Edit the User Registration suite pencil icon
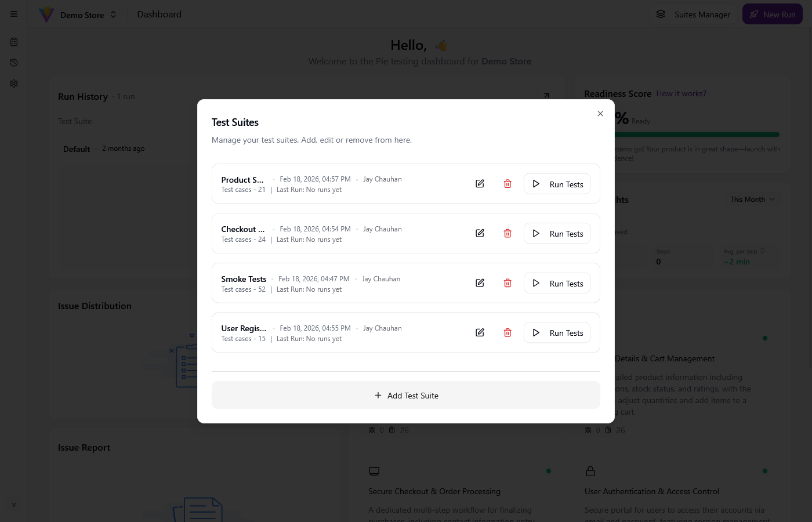The height and width of the screenshot is (522, 812). [x=480, y=332]
